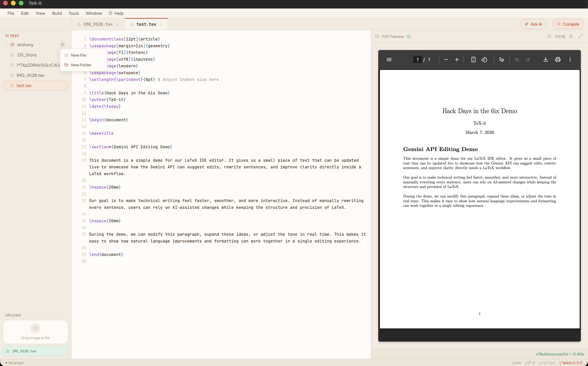
Task: Open PDF viewer more options menu
Action: pos(570,60)
